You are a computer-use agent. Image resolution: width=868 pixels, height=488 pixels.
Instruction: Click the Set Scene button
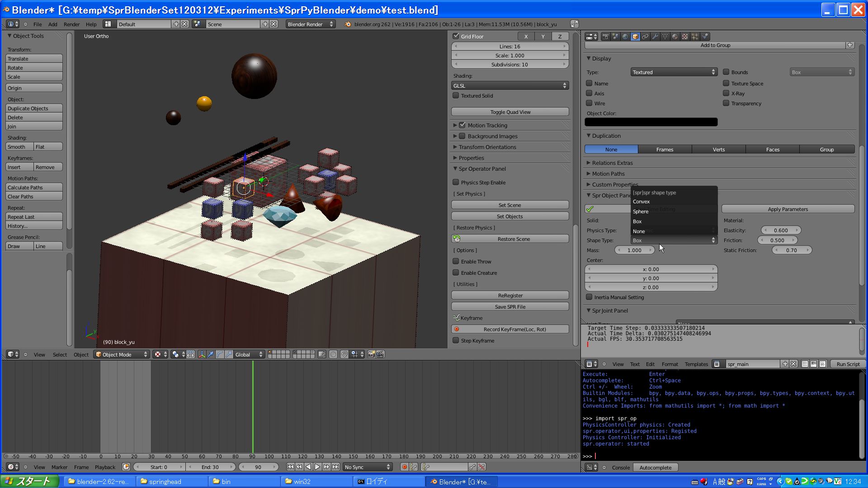(x=510, y=205)
